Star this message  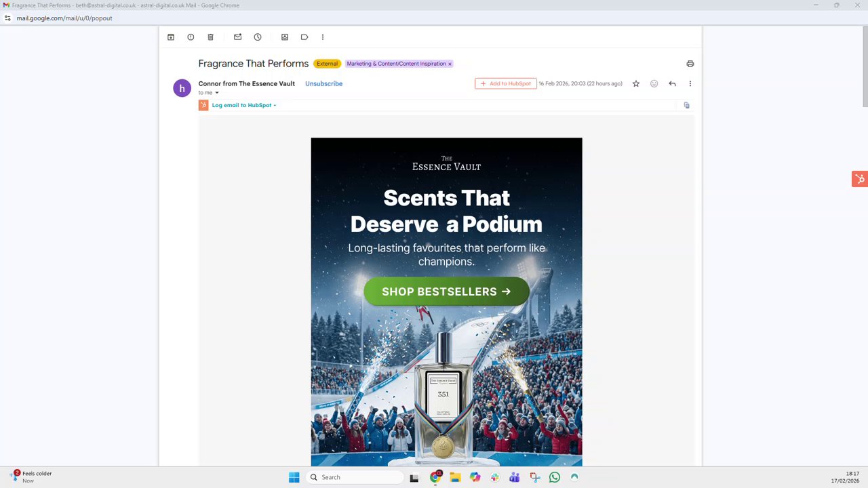[636, 84]
